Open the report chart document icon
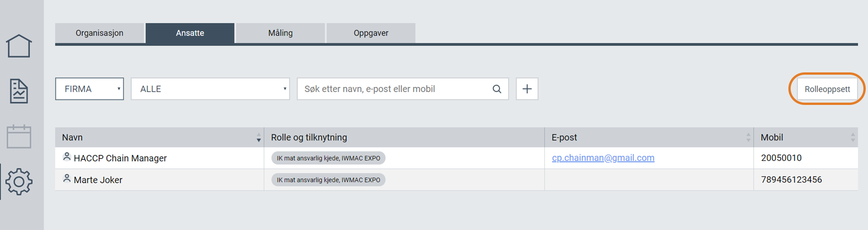This screenshot has height=230, width=868. 19,91
